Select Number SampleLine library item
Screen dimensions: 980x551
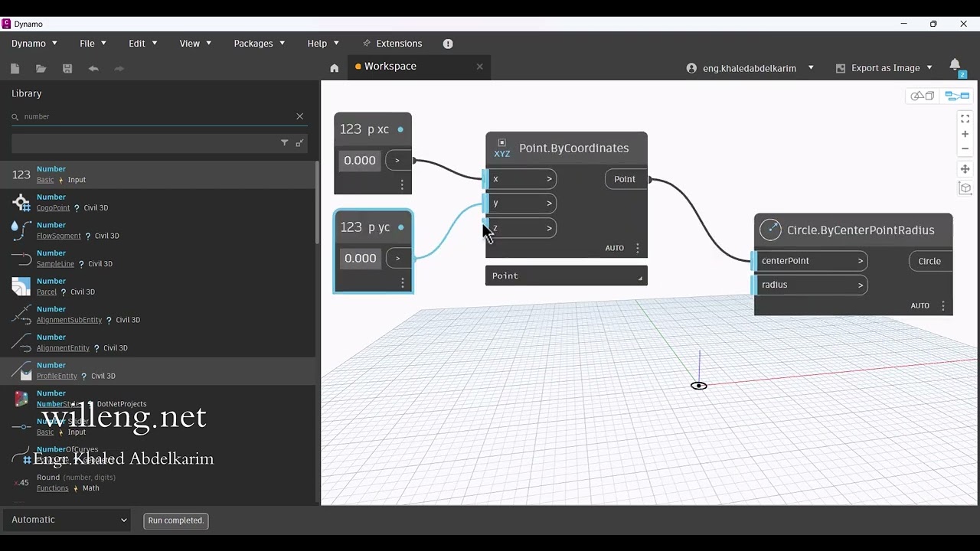pos(158,259)
